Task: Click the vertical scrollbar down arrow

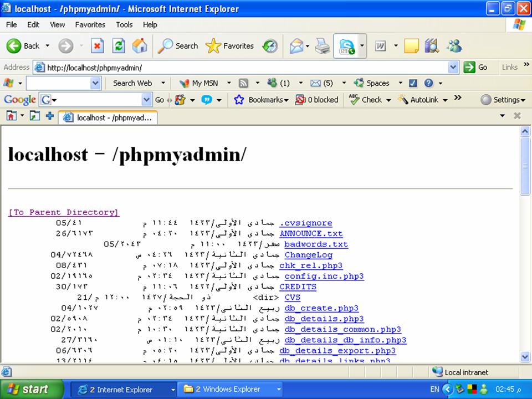Action: 525,356
